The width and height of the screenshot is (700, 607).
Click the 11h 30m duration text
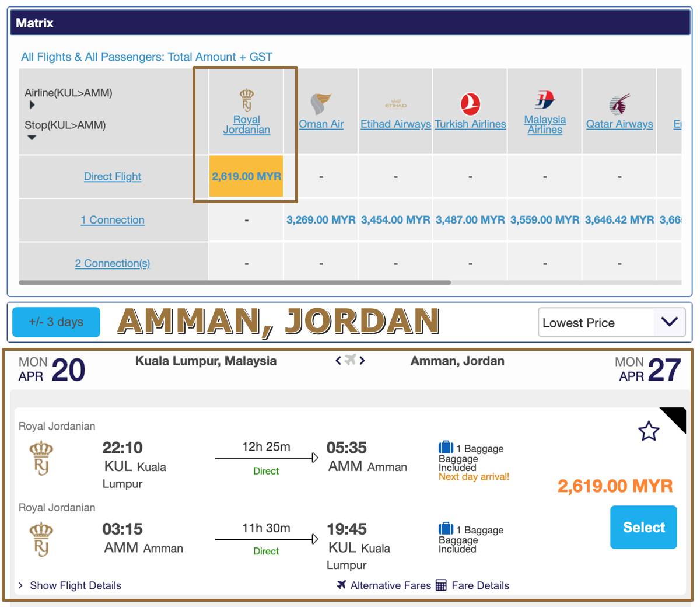pos(266,528)
